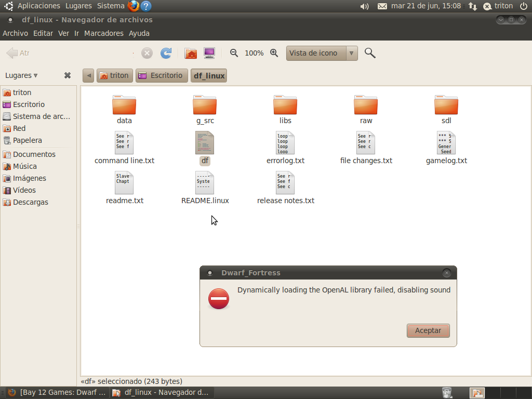Viewport: 532px width, 399px height.
Task: Select Documentos in the sidebar
Action: 38,154
